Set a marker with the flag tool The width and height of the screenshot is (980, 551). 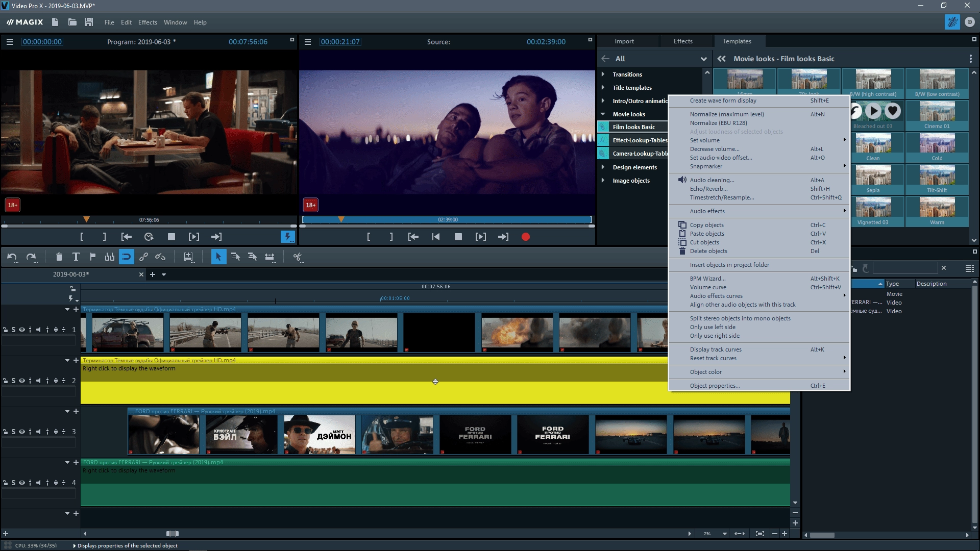[x=92, y=257]
